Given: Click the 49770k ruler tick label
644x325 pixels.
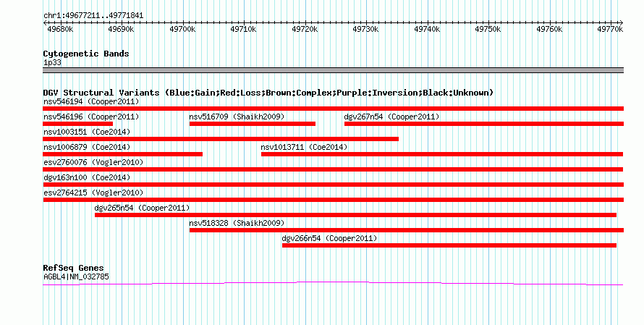Looking at the screenshot, I should click(610, 29).
